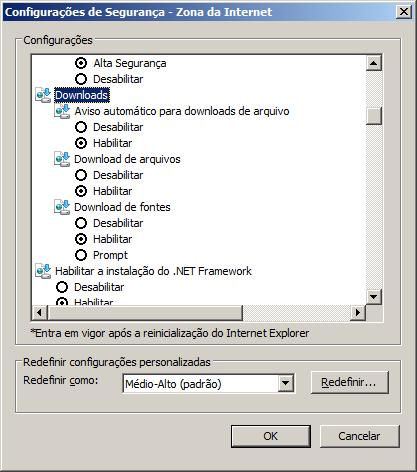This screenshot has height=472, width=417.
Task: Confirm with the OK button
Action: (271, 436)
